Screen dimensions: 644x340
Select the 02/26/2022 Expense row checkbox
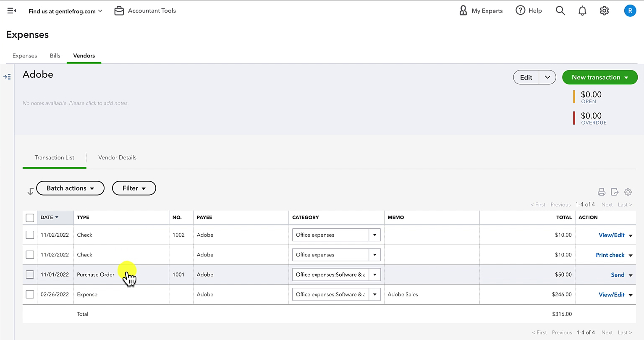click(30, 294)
